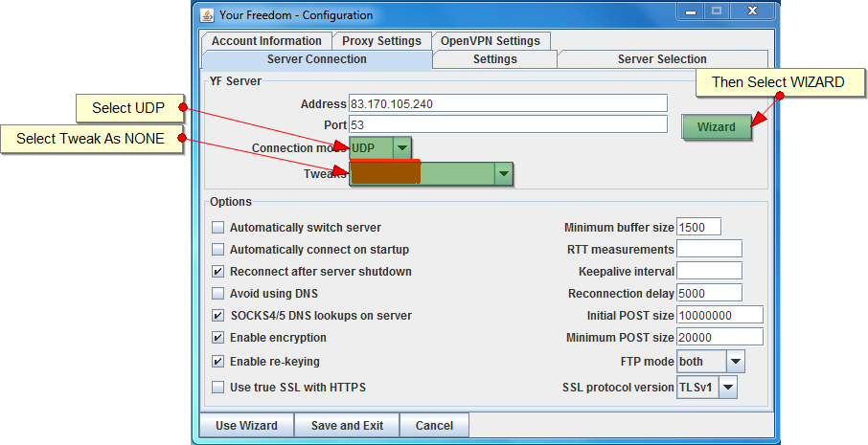Click Save and Exit
This screenshot has width=868, height=445.
pyautogui.click(x=347, y=425)
